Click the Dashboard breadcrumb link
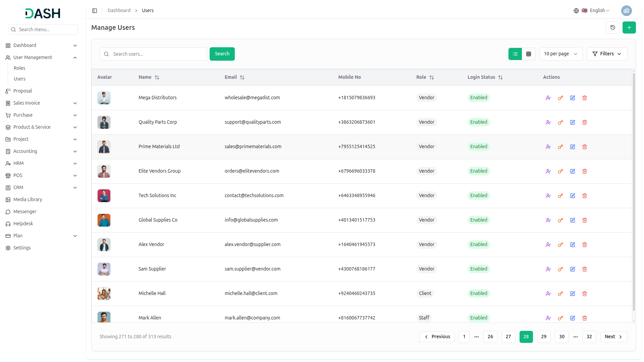Viewport: 644px width, 362px height. point(119,11)
